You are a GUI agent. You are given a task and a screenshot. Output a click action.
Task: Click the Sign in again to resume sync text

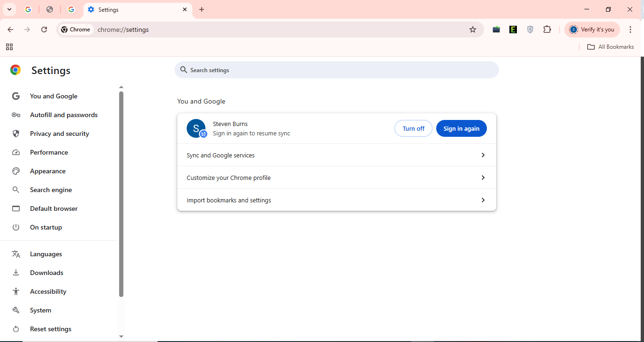tap(251, 133)
